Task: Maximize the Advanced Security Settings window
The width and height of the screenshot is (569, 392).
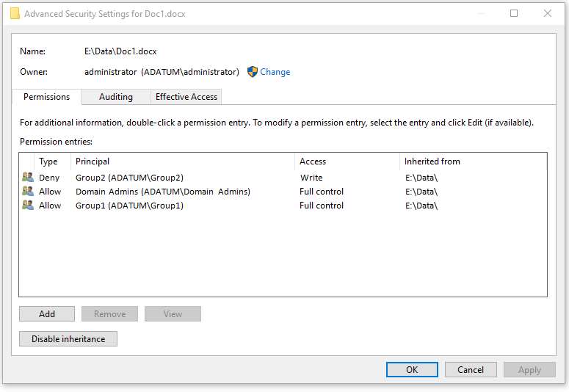Action: coord(514,13)
